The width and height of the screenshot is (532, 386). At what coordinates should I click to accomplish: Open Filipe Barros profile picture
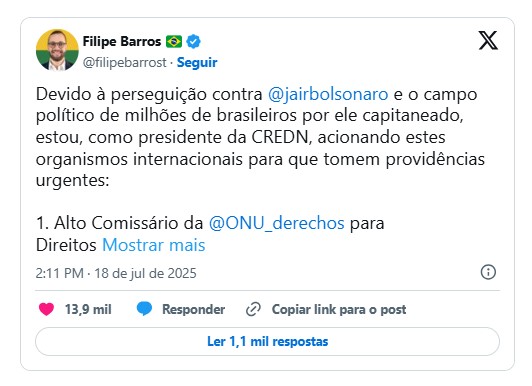coord(57,50)
